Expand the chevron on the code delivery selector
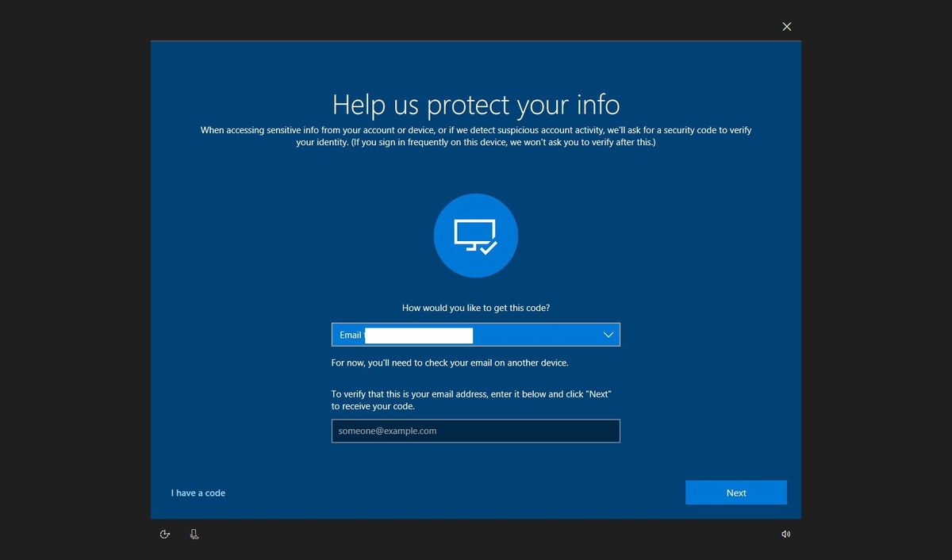This screenshot has height=560, width=952. click(x=608, y=335)
